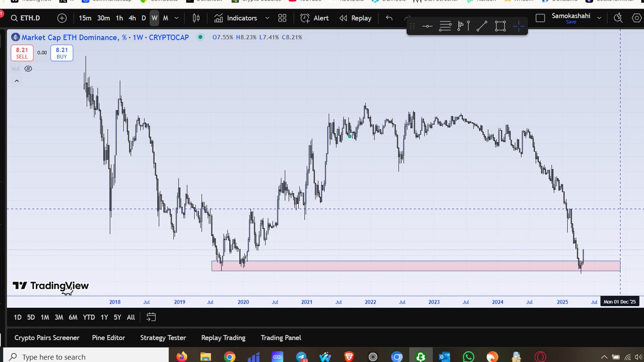Click the 8.21 BUY button
The height and width of the screenshot is (362, 644).
point(62,52)
